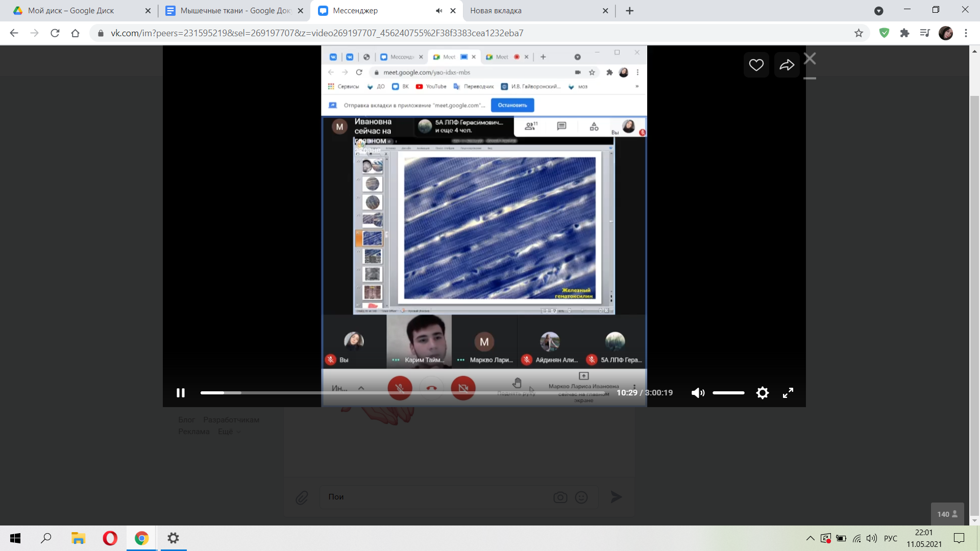Open the notification center icon
The image size is (980, 551).
coord(959,538)
